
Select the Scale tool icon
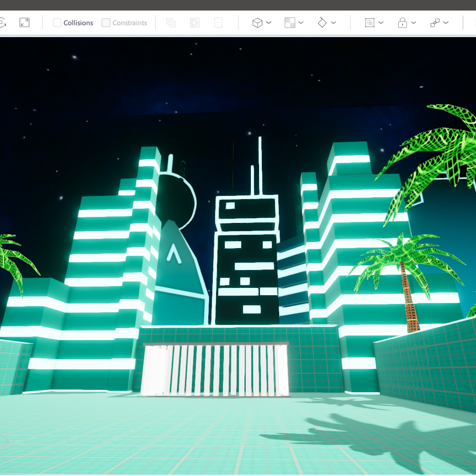[24, 22]
